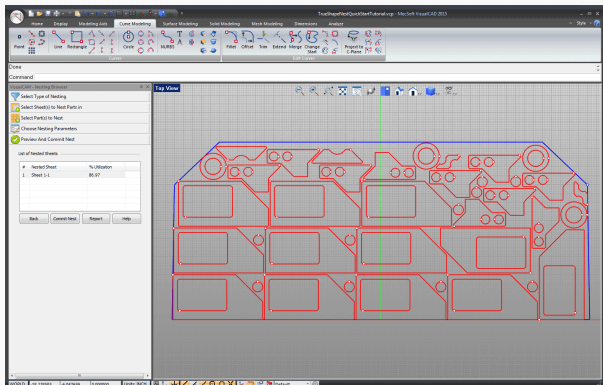Choose the Text T tool
Screen dimensions: 603x385
pos(180,34)
